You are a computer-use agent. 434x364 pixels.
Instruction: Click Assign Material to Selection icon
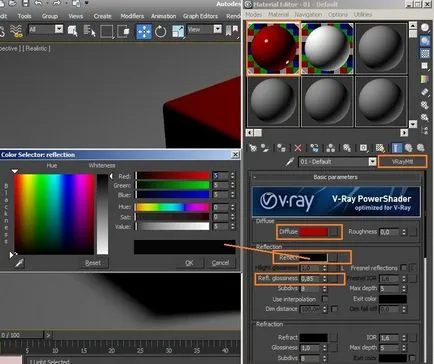(282, 148)
